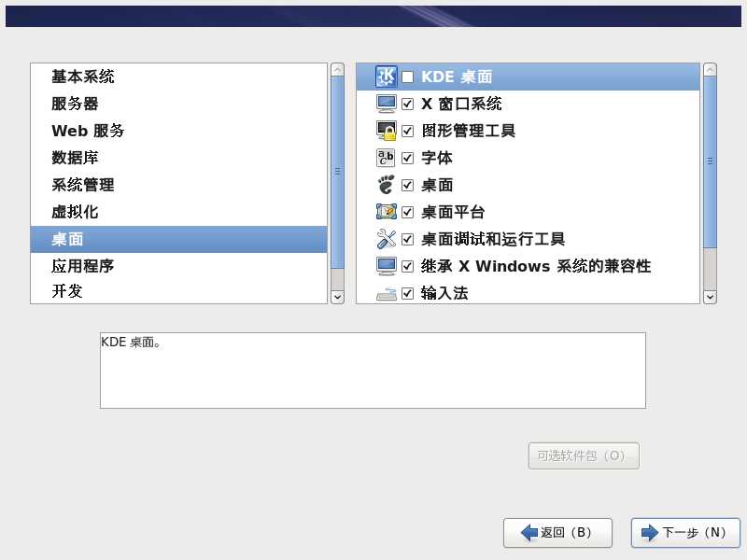Click the 字体 fonts icon
The width and height of the screenshot is (747, 560).
[386, 158]
